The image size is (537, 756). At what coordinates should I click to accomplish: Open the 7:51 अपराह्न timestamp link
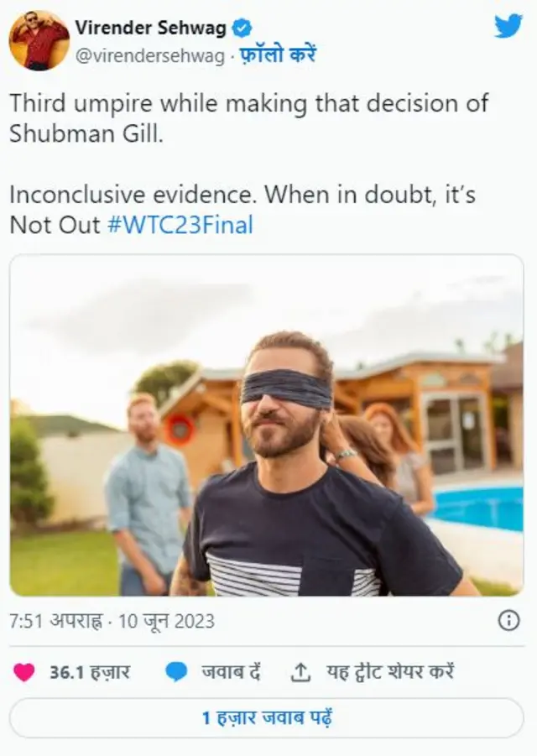[56, 621]
